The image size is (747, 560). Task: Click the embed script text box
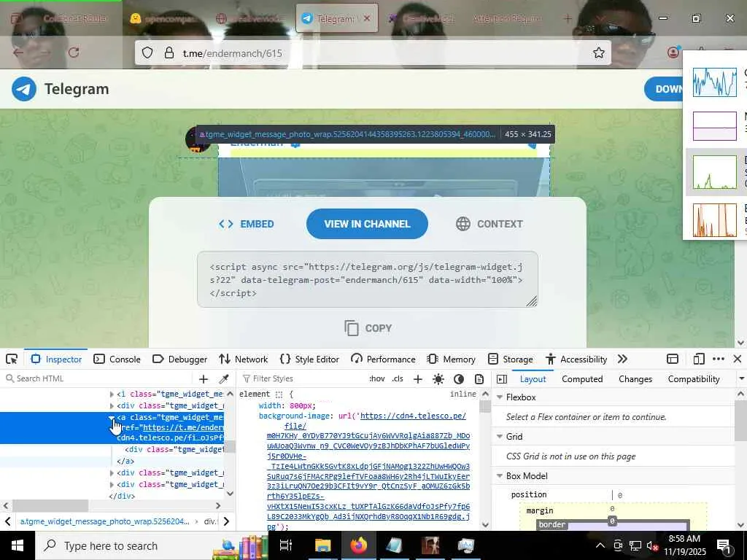[x=368, y=279]
